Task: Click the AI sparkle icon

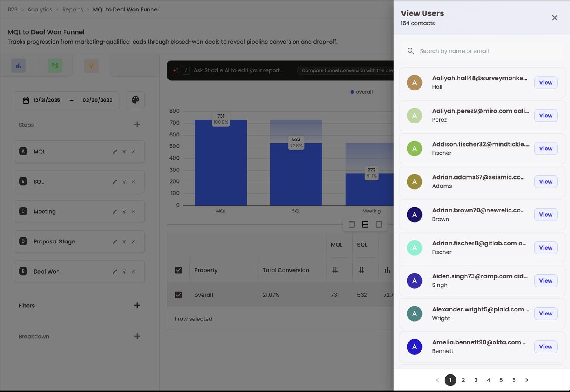Action: (175, 70)
